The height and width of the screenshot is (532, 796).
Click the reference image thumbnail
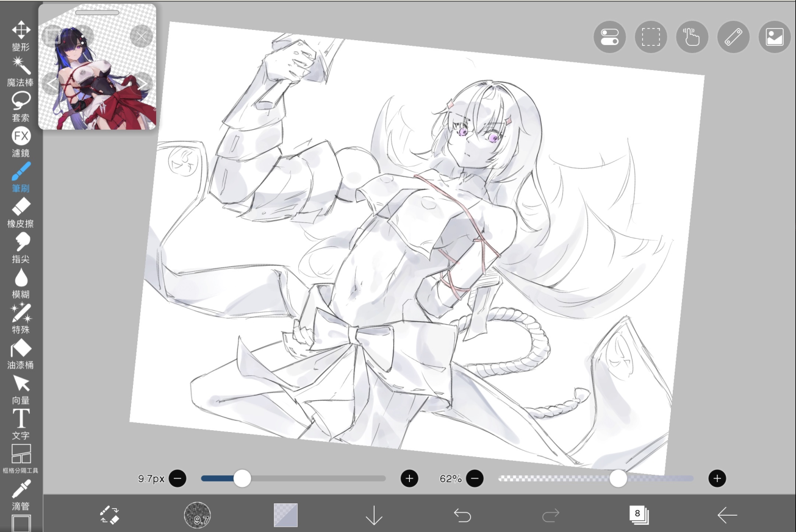[x=98, y=67]
